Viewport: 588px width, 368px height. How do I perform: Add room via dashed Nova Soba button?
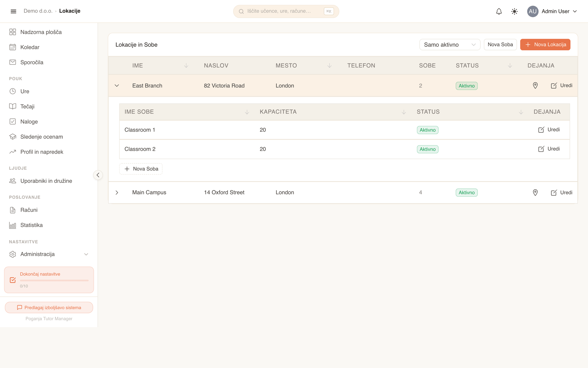point(141,169)
